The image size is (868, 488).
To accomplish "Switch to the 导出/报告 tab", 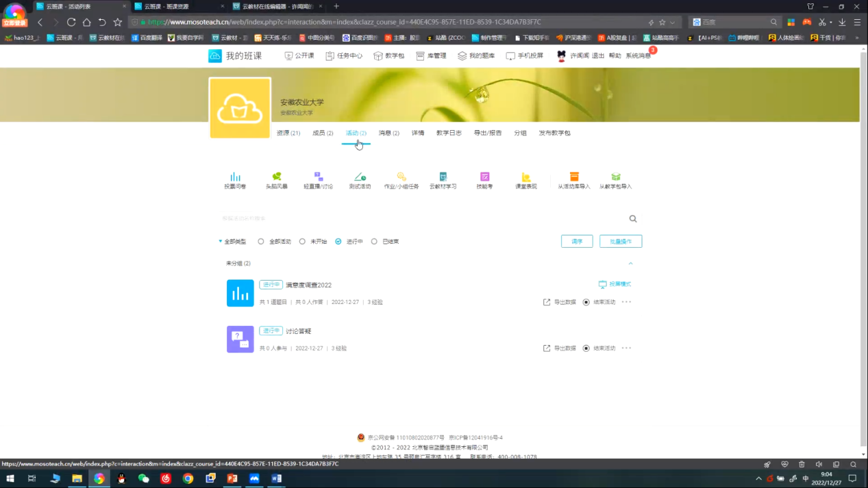I will 488,133.
